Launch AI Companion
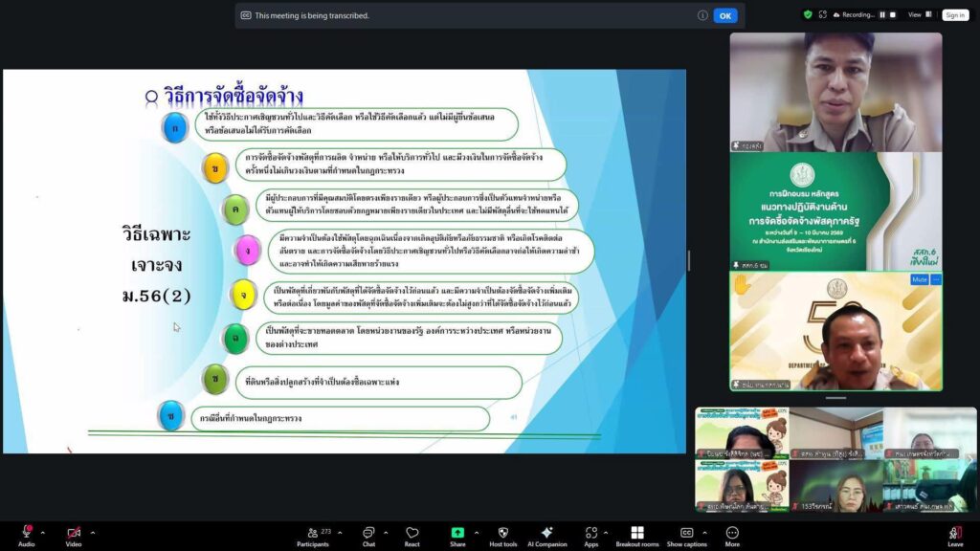This screenshot has width=980, height=551. tap(546, 533)
